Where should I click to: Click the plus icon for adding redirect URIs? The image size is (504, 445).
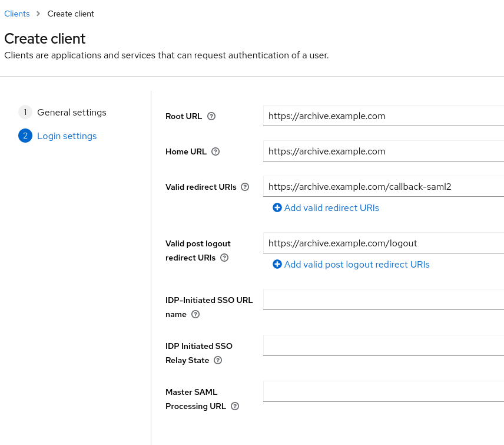point(277,208)
